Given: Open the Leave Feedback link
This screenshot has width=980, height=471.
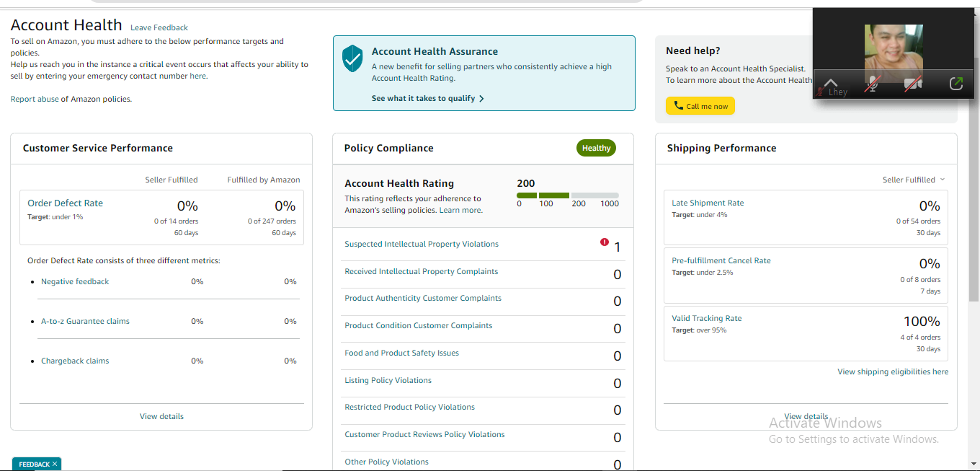Looking at the screenshot, I should [159, 27].
